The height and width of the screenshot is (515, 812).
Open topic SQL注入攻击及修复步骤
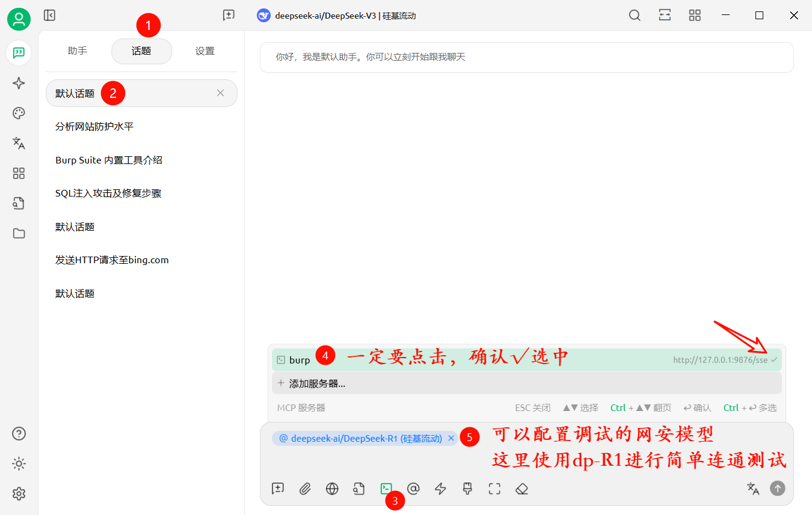[141, 194]
